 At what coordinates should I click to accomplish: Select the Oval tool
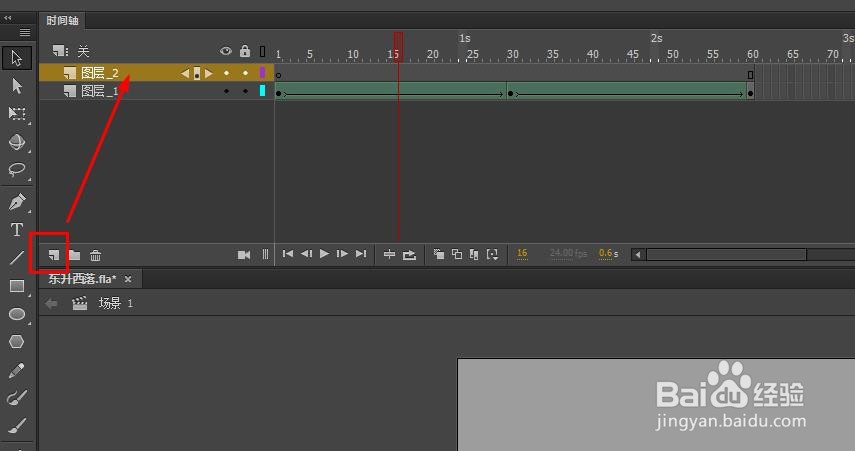pyautogui.click(x=17, y=314)
